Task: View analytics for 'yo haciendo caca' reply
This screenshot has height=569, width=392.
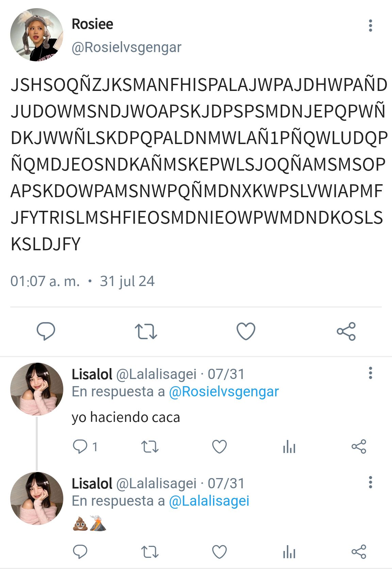Action: [289, 446]
